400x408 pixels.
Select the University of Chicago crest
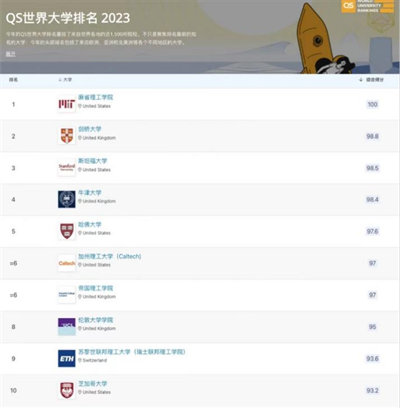[x=67, y=390]
